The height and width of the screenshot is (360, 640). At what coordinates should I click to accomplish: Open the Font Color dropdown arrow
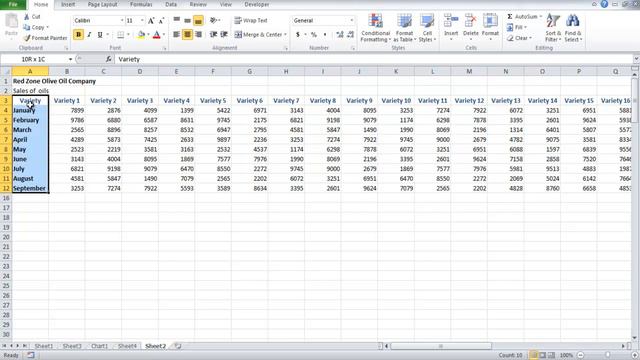(x=164, y=35)
